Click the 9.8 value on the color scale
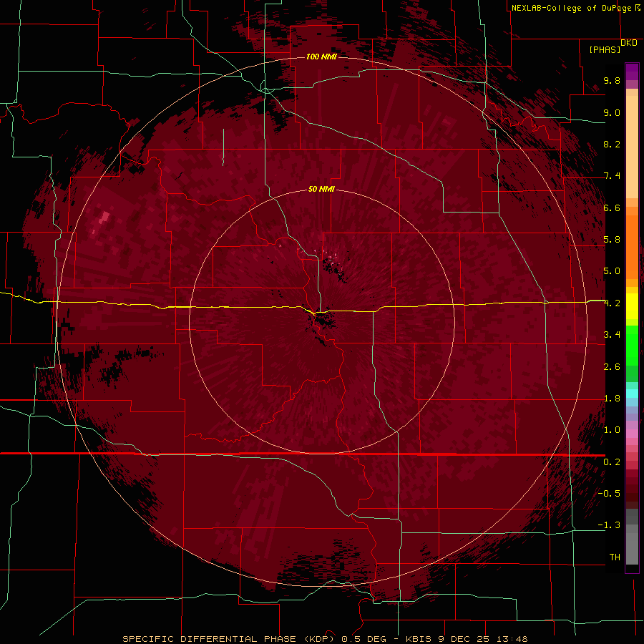Screen dimensions: 644x644 click(612, 80)
